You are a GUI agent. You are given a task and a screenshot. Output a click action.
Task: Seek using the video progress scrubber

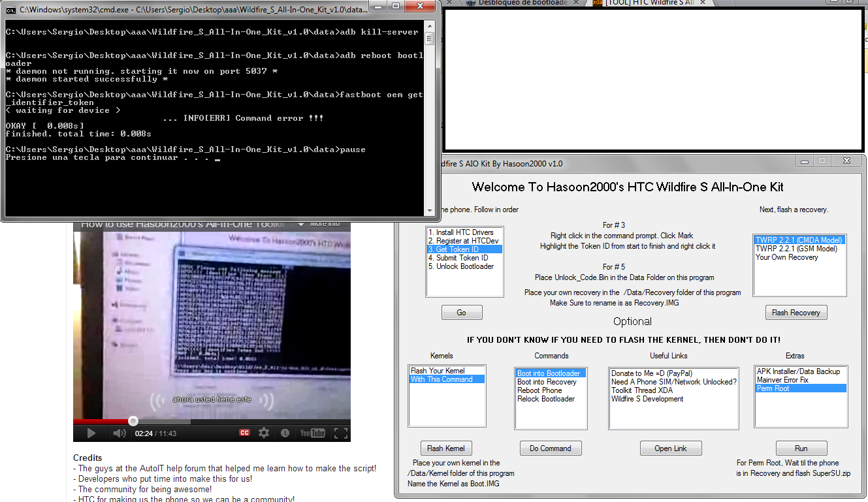click(133, 421)
